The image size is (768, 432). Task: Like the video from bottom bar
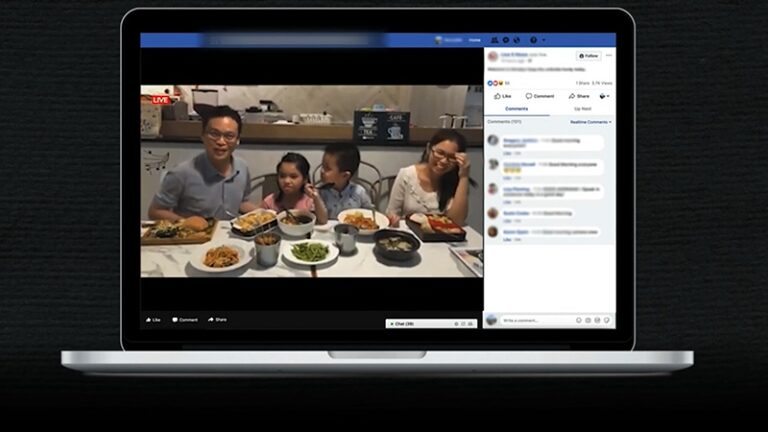pos(153,320)
